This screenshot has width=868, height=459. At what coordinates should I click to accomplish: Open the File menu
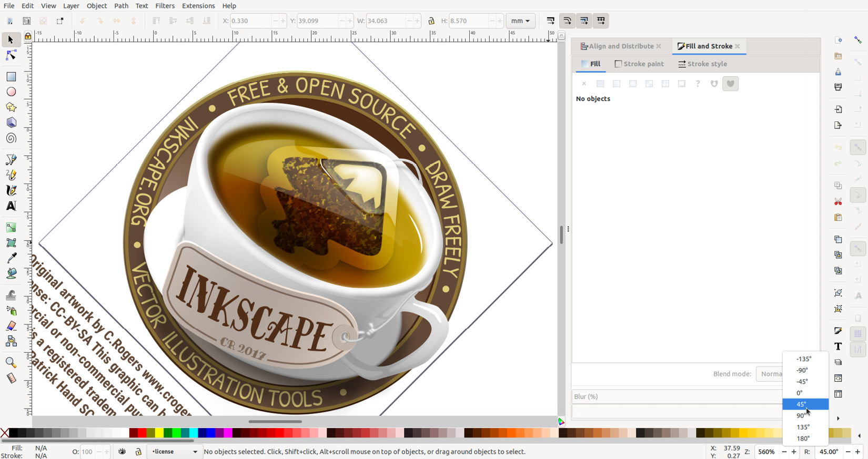[9, 6]
